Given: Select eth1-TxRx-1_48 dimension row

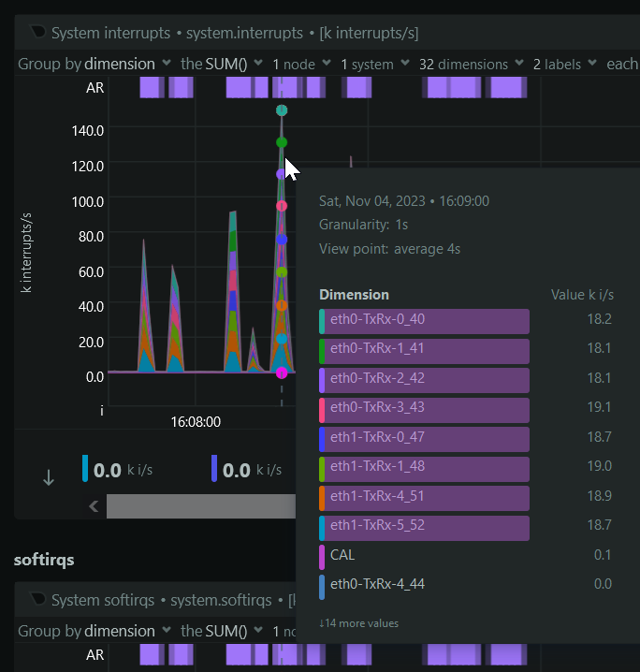Looking at the screenshot, I should click(467, 468).
